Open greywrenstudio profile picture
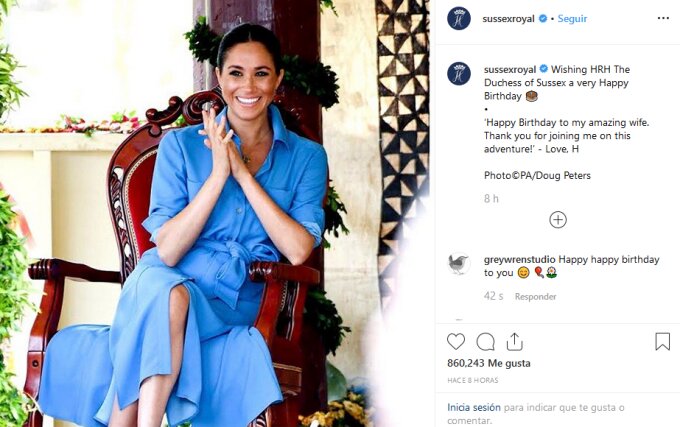The image size is (680, 427). (x=459, y=264)
